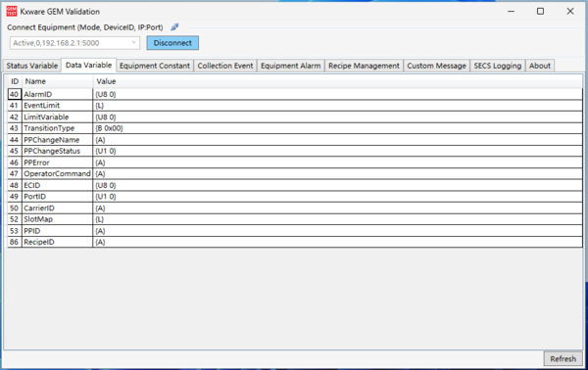Select the Data Variable tab
Viewport: 588px width, 370px height.
tap(88, 66)
